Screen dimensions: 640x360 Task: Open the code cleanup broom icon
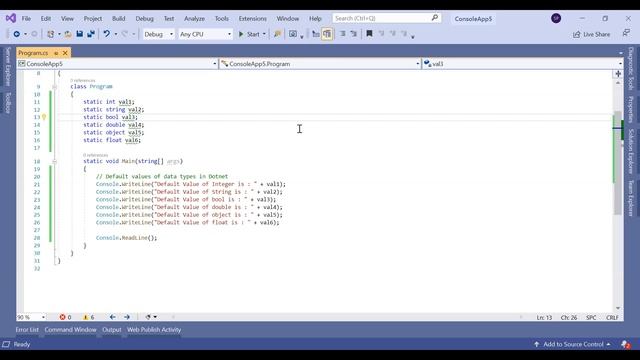[148, 317]
